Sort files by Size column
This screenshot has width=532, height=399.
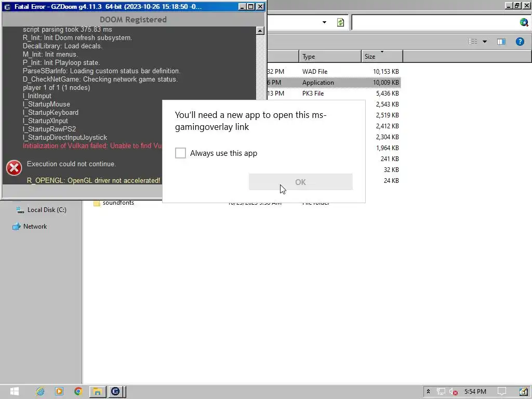click(x=382, y=56)
